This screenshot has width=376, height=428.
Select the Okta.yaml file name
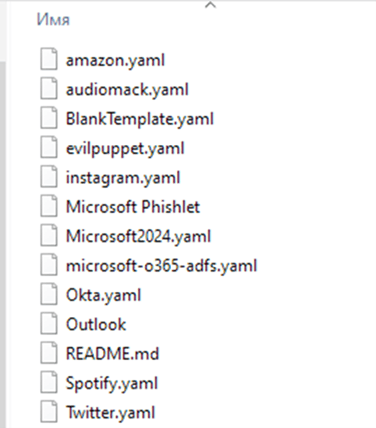point(104,296)
